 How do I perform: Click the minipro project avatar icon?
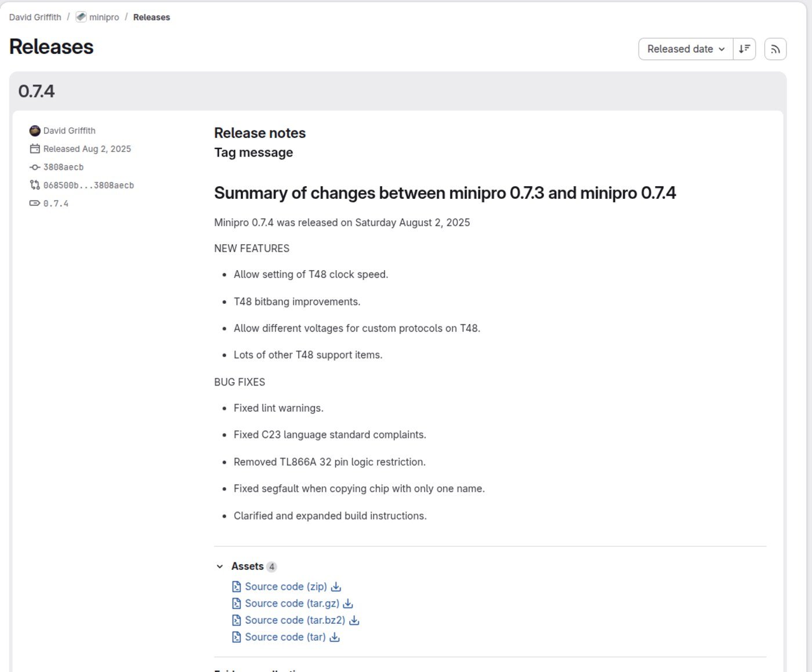(x=81, y=17)
